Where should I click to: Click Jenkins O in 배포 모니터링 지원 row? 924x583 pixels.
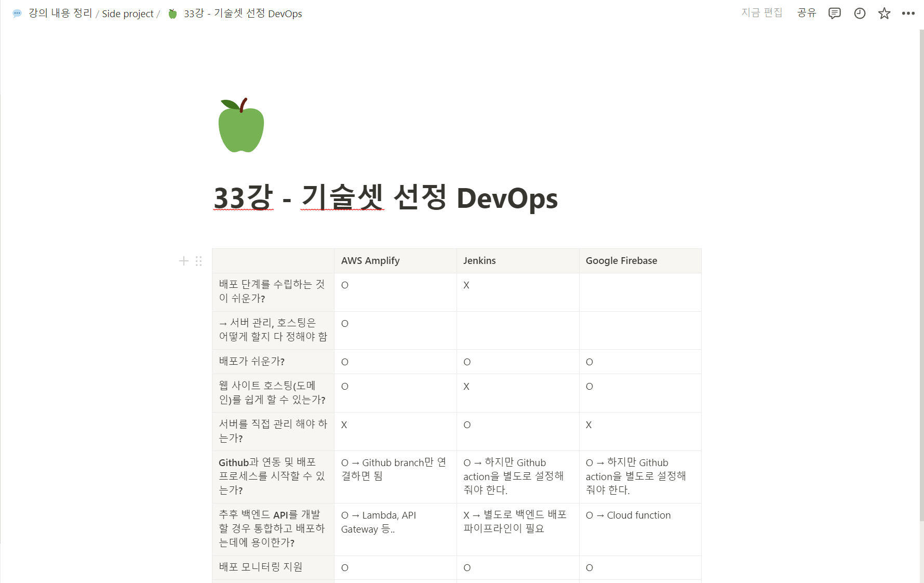tap(518, 567)
